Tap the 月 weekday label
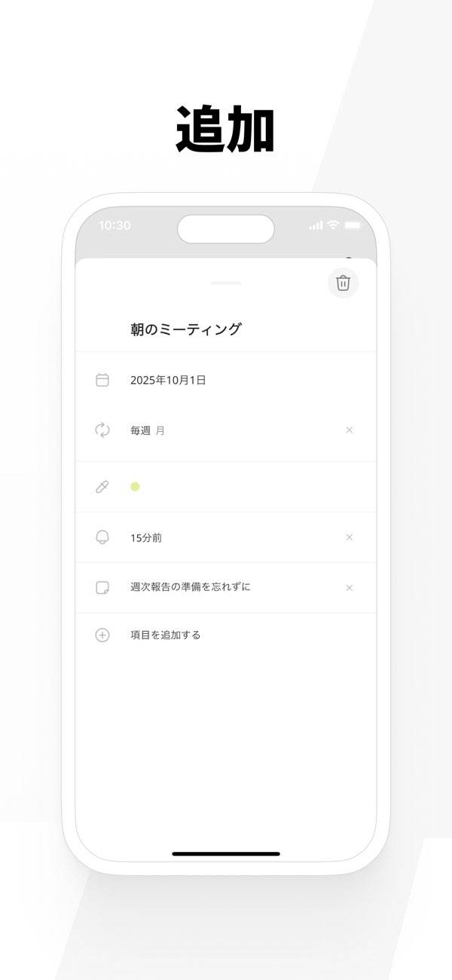The height and width of the screenshot is (980, 452). pyautogui.click(x=160, y=430)
